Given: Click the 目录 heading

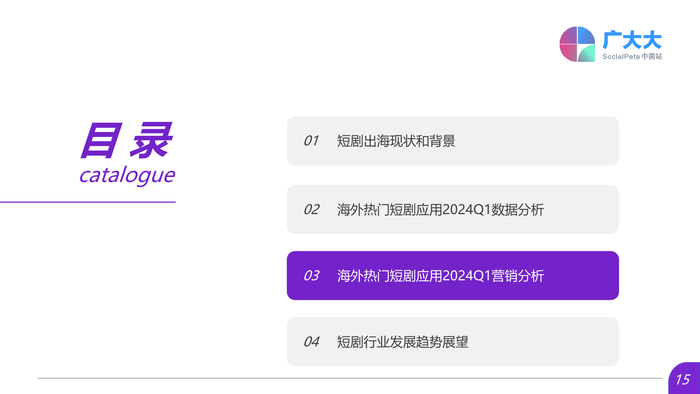Looking at the screenshot, I should [x=126, y=140].
